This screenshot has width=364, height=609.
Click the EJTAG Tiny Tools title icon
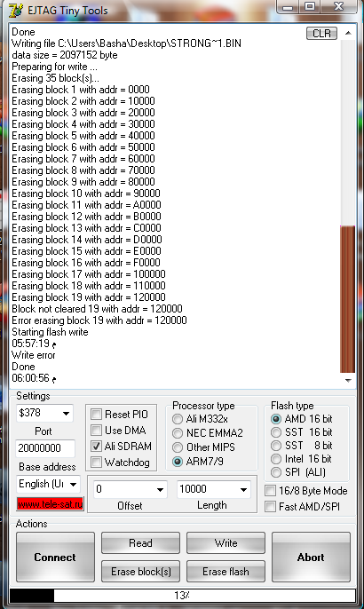[16, 11]
